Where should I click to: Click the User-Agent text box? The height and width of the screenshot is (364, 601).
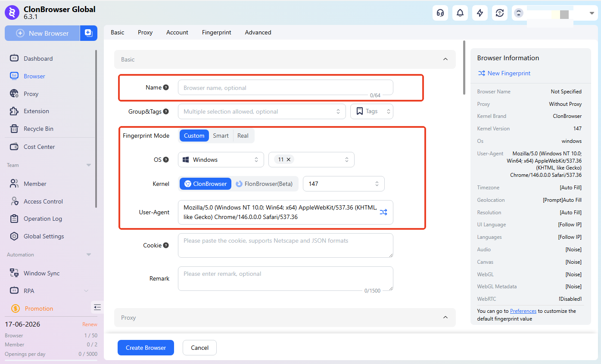[286, 212]
